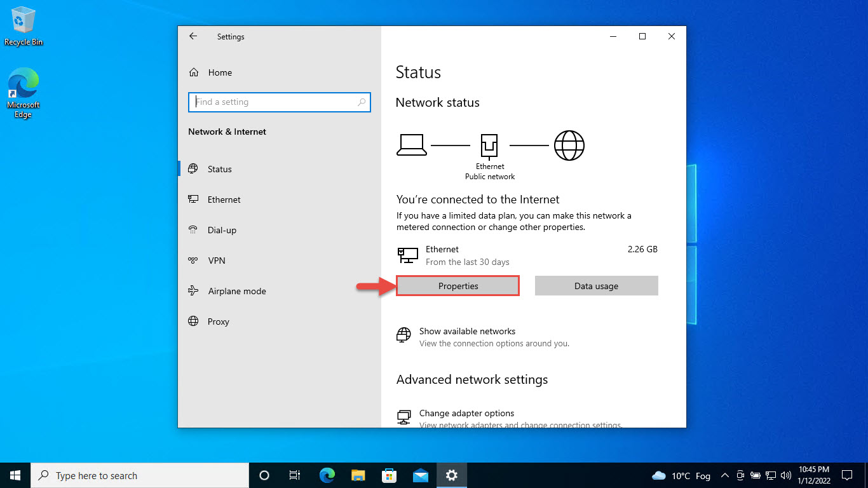Click the Properties button for Ethernet

tap(458, 285)
